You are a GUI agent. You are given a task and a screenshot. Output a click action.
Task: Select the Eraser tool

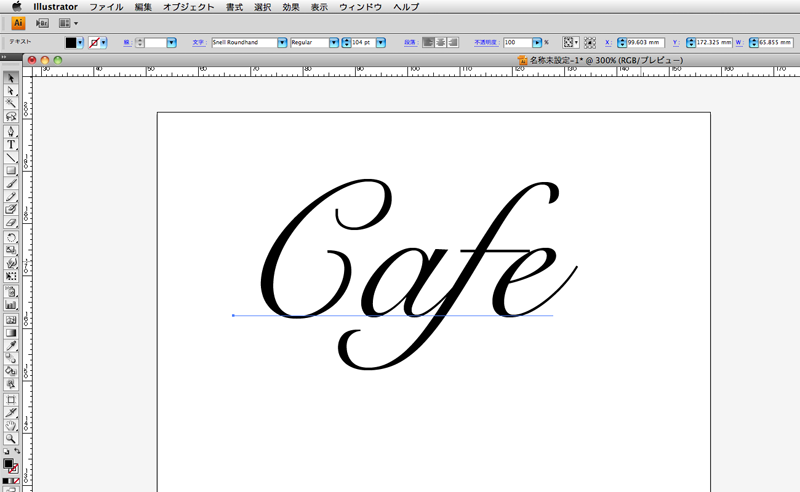(11, 223)
